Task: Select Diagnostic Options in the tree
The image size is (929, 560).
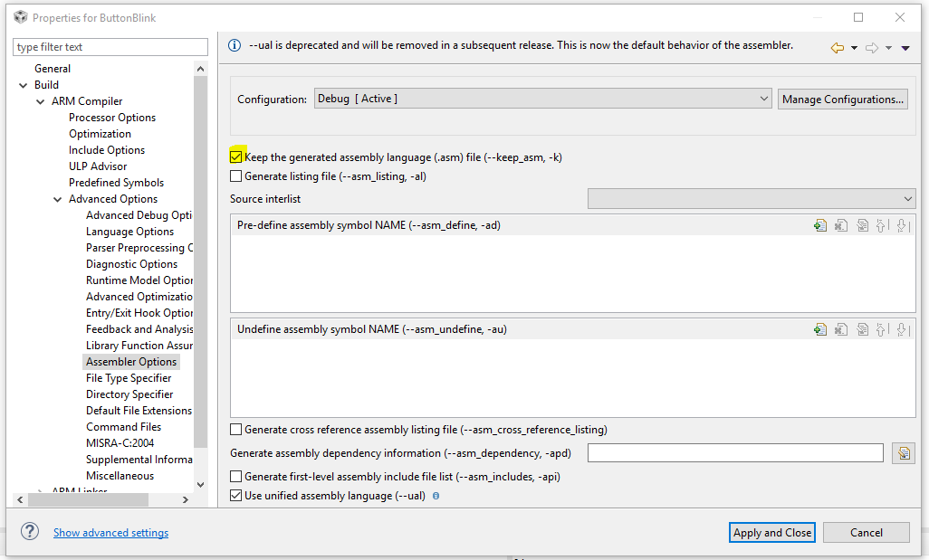Action: [131, 264]
